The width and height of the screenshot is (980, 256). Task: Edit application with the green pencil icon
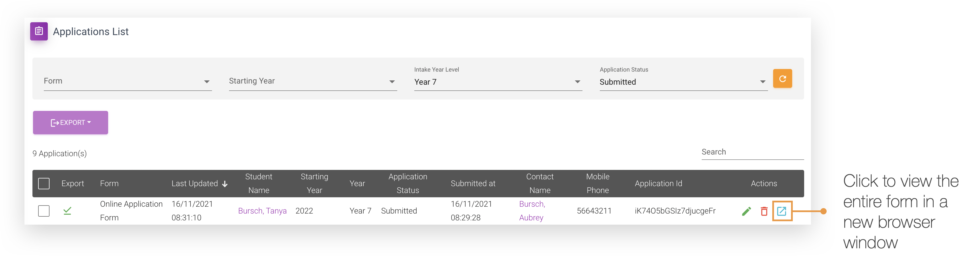pyautogui.click(x=746, y=211)
